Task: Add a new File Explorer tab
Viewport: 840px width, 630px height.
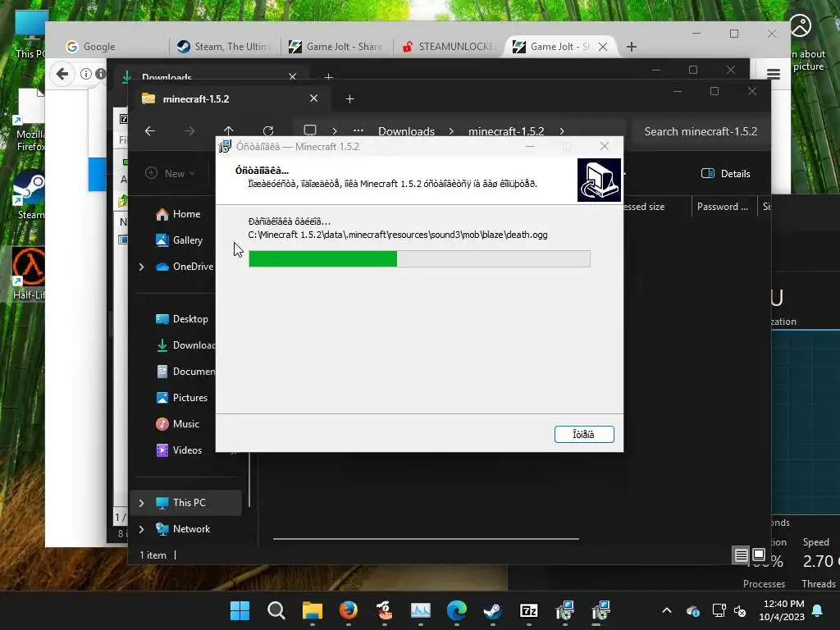Action: click(x=349, y=98)
